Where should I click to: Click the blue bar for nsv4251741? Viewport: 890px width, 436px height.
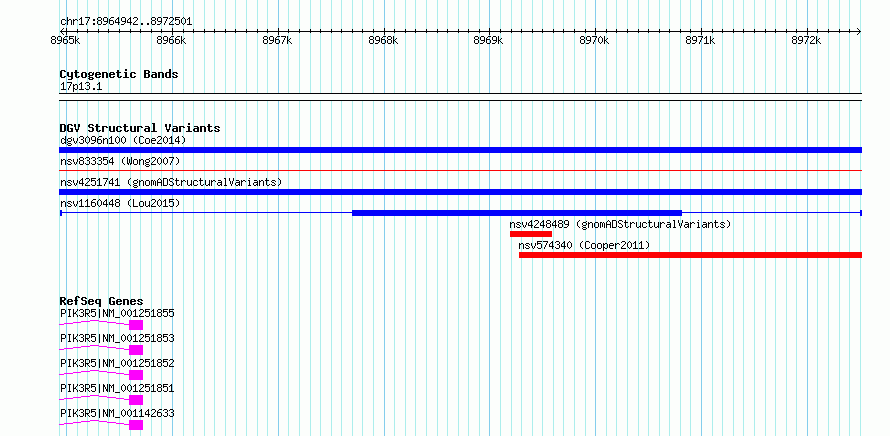click(x=460, y=192)
